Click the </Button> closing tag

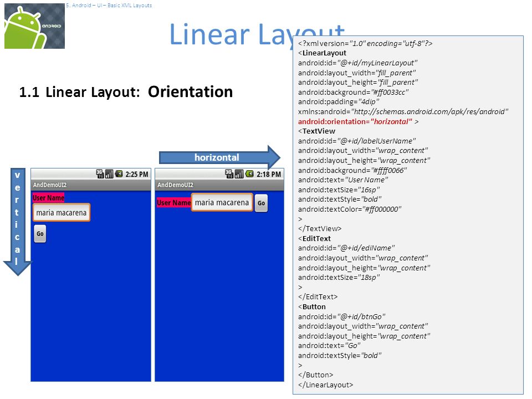click(315, 375)
